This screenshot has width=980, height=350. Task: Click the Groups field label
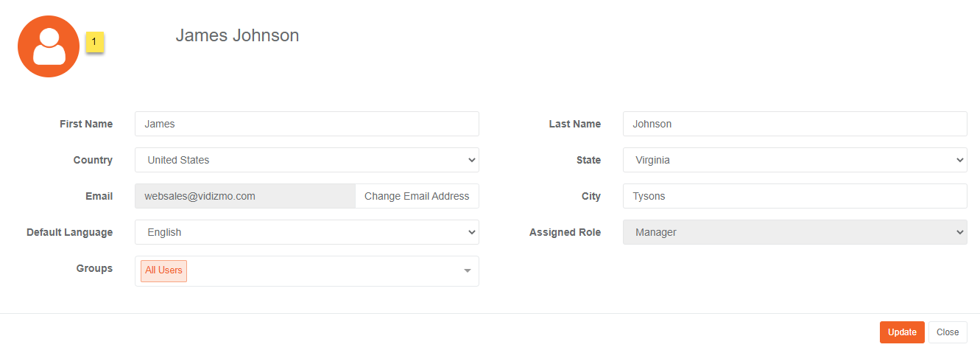click(x=94, y=268)
